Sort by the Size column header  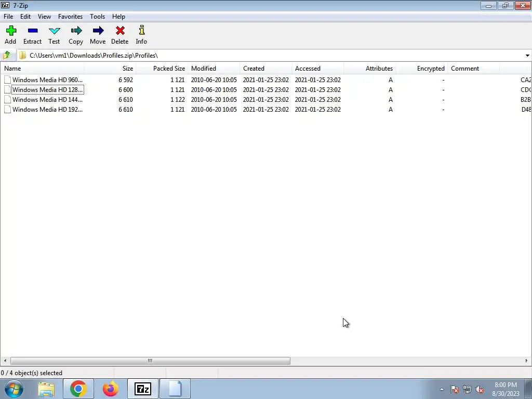tap(110, 69)
